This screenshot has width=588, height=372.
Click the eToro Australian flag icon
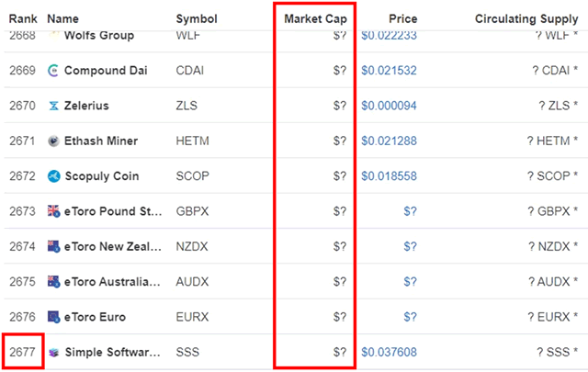coord(53,282)
